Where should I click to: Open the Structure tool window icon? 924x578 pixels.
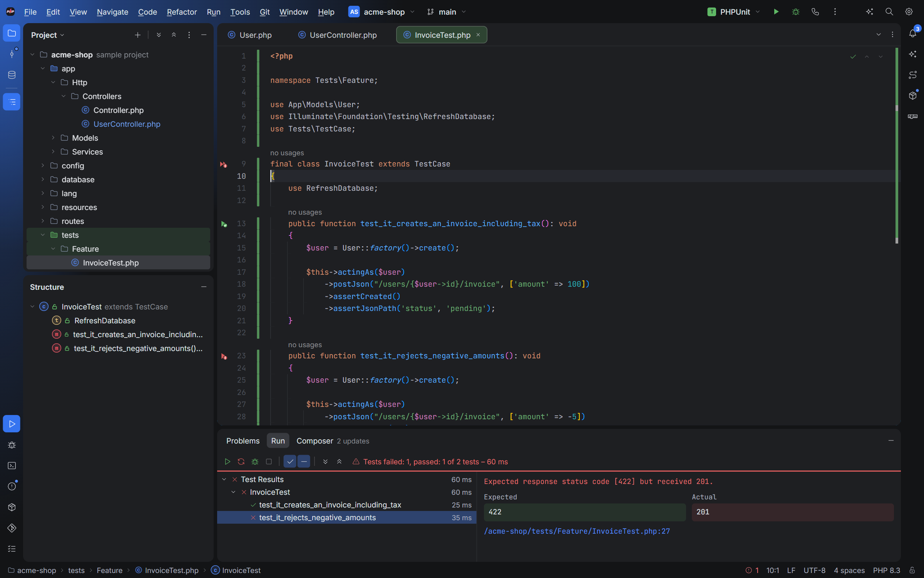coord(12,102)
